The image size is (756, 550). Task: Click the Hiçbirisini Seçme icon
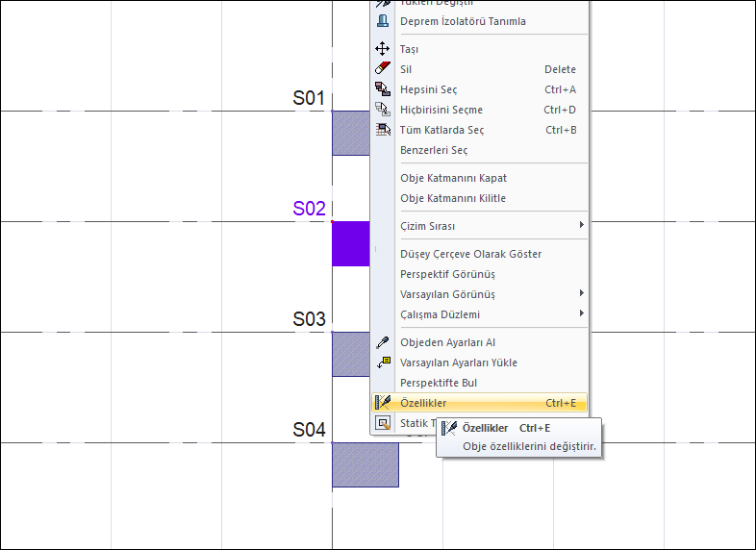383,110
